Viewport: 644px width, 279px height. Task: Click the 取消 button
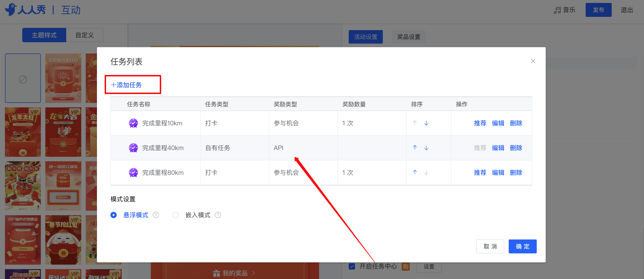pos(490,246)
